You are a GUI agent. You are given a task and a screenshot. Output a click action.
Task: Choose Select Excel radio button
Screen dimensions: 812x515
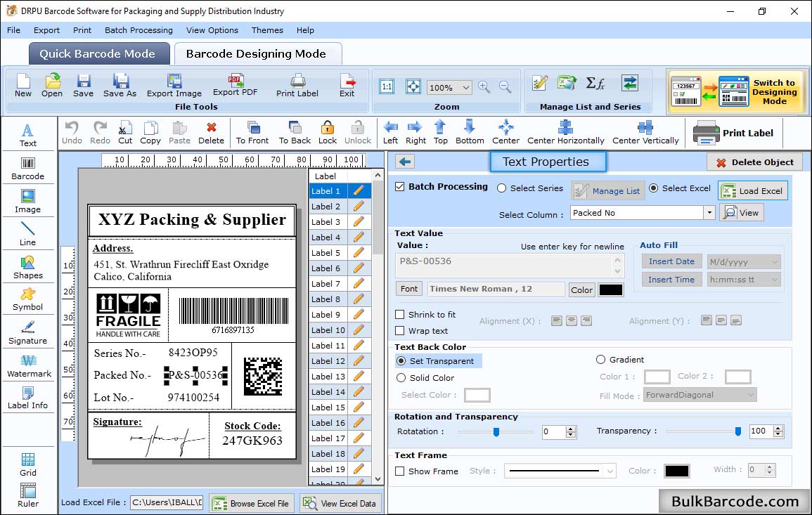(x=654, y=188)
